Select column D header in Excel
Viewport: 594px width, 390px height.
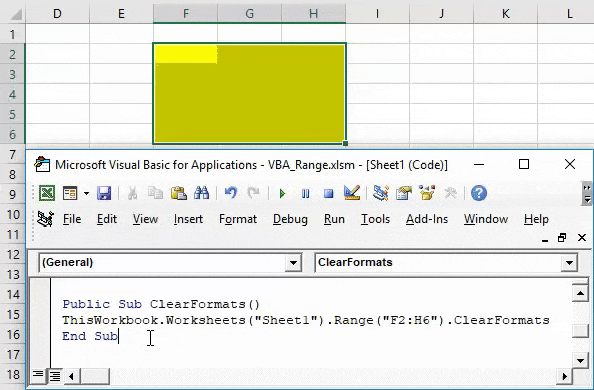click(x=57, y=14)
